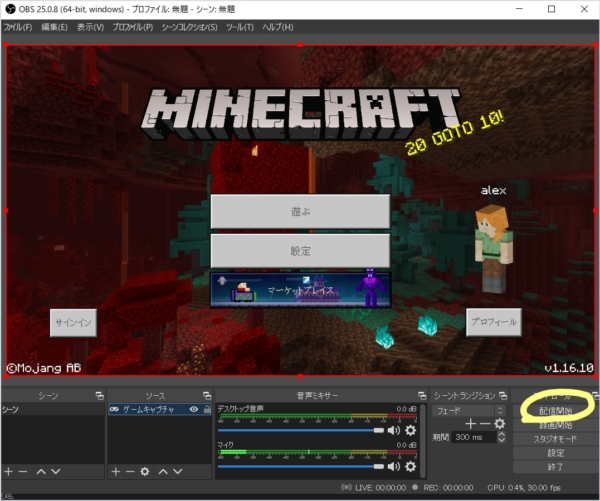Click 配信開始 start streaming button
This screenshot has height=501, width=600.
click(x=555, y=411)
